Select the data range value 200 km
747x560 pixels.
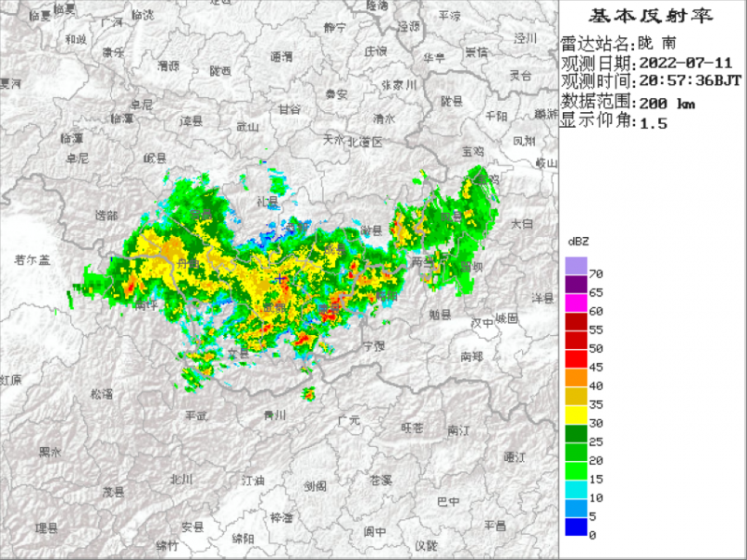pos(665,103)
